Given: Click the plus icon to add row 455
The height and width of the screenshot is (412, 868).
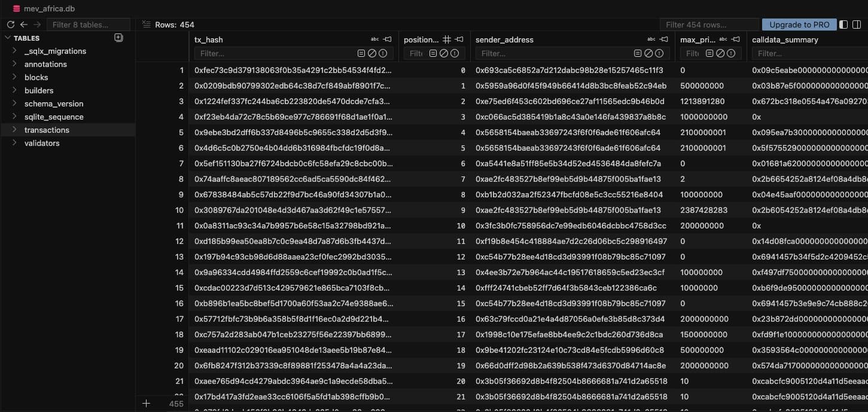Looking at the screenshot, I should click(146, 404).
